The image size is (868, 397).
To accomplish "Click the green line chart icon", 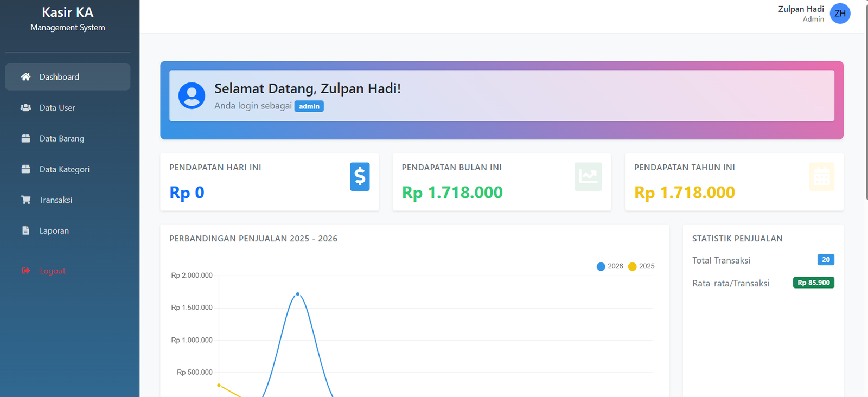I will tap(588, 177).
